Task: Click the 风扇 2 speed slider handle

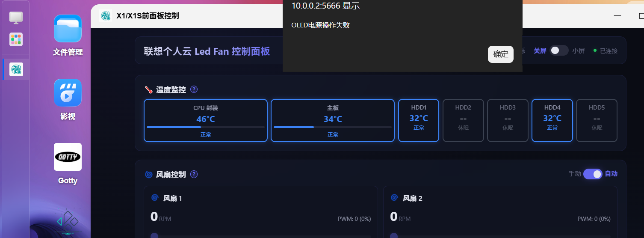Action: pos(394,236)
